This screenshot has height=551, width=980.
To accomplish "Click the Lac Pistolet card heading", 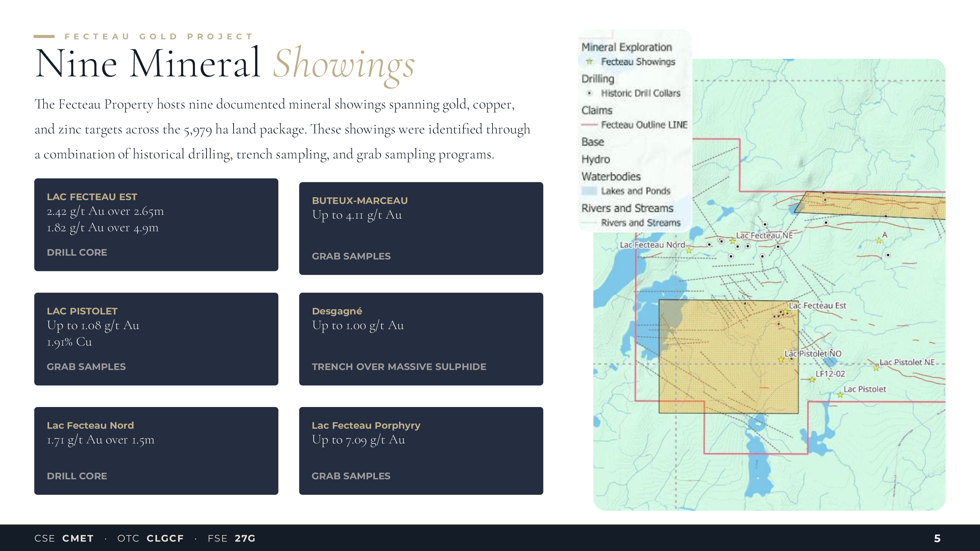I will [x=82, y=311].
